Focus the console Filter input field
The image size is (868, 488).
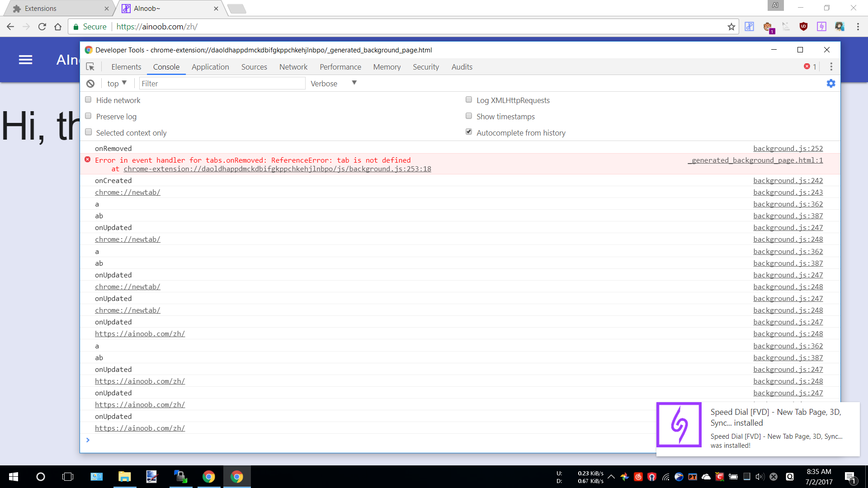pyautogui.click(x=222, y=84)
